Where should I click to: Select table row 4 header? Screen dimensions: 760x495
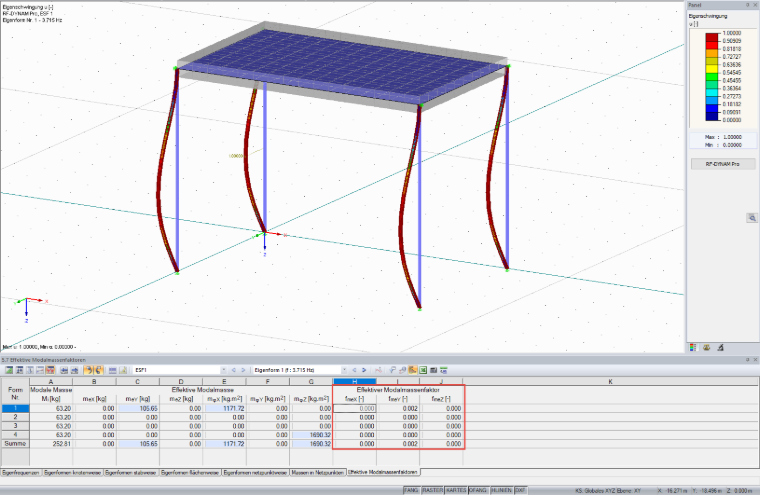15,434
